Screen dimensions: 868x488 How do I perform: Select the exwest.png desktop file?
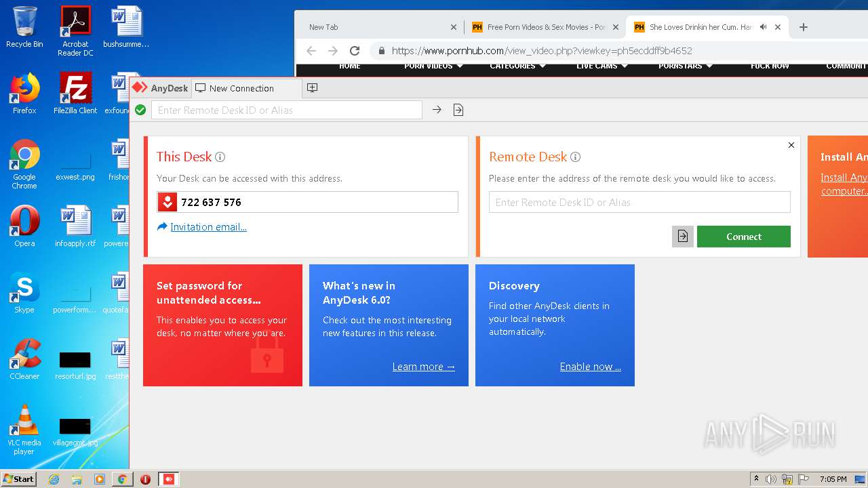pos(75,166)
